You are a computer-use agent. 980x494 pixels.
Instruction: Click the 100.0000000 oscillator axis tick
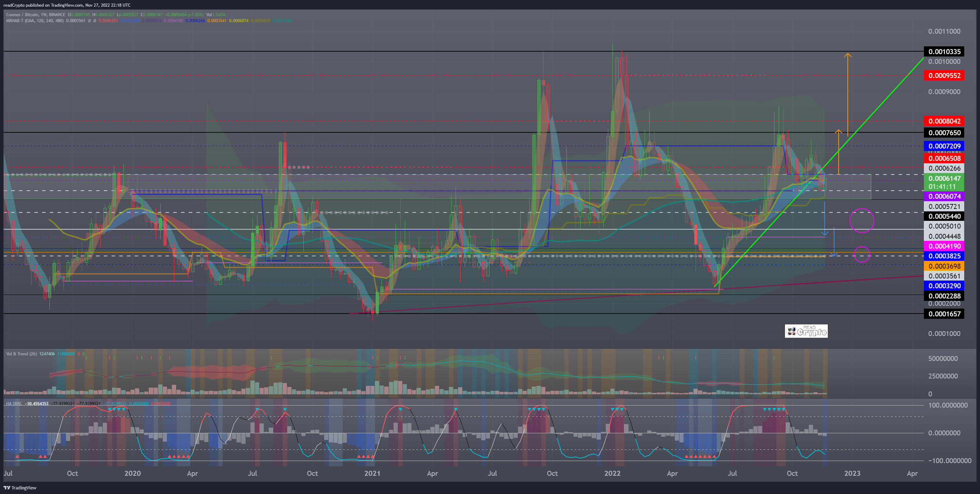pos(948,405)
